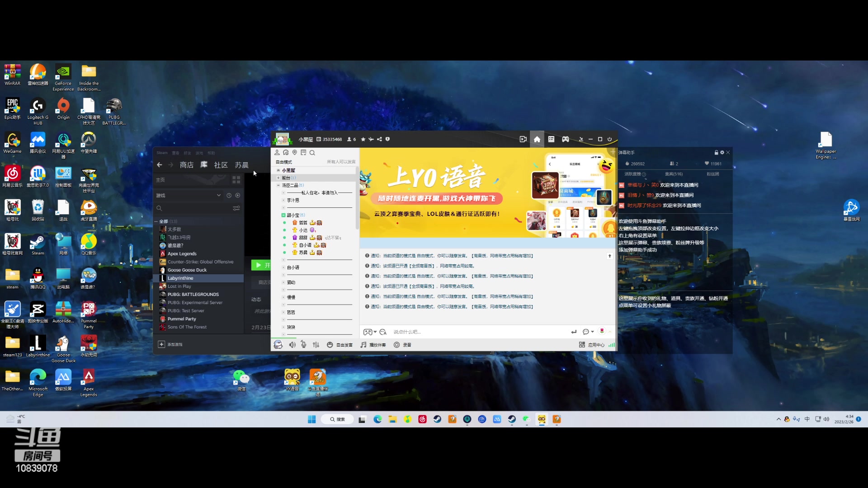Open the user icon above the channel list

coord(277,153)
